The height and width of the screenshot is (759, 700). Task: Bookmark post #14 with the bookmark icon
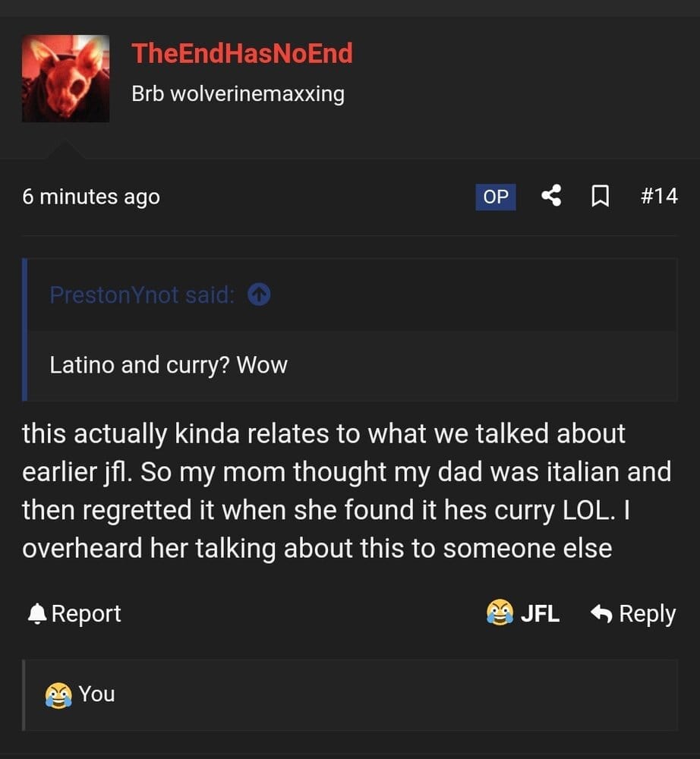coord(601,197)
